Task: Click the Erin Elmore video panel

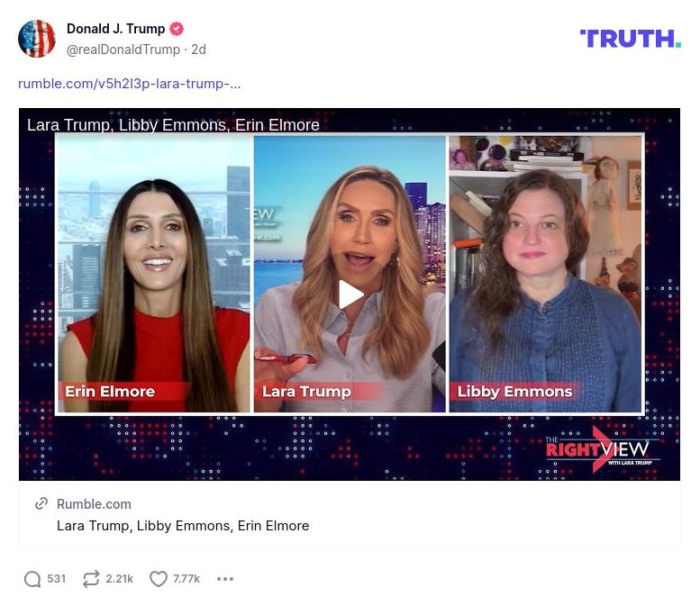Action: coord(154,274)
